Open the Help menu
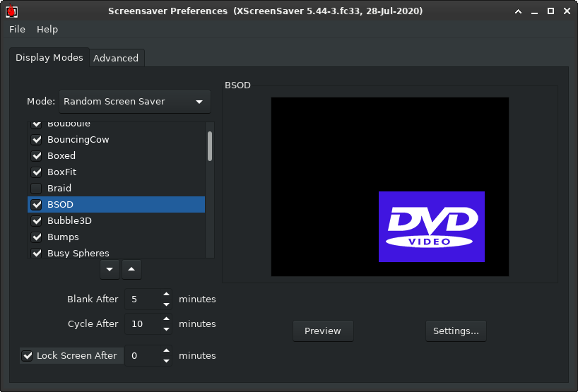 (x=47, y=29)
